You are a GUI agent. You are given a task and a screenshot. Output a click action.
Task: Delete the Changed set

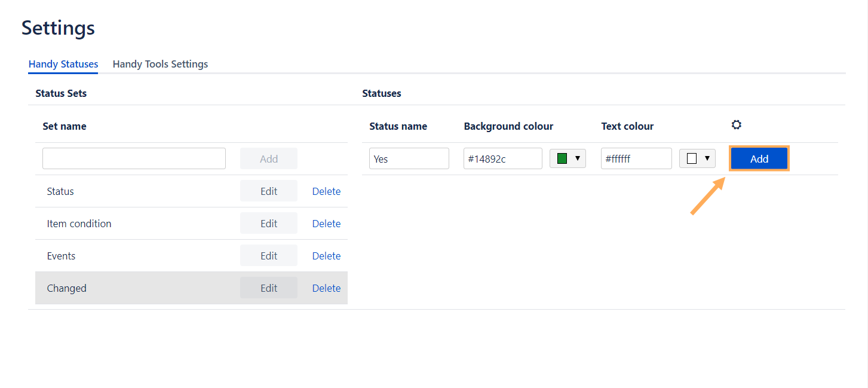[326, 288]
